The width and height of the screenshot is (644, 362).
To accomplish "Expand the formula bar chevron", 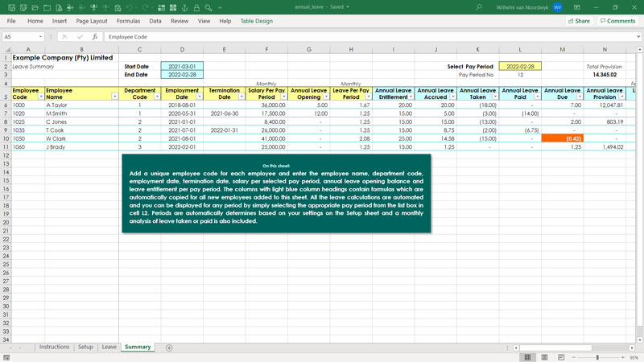I will [638, 36].
